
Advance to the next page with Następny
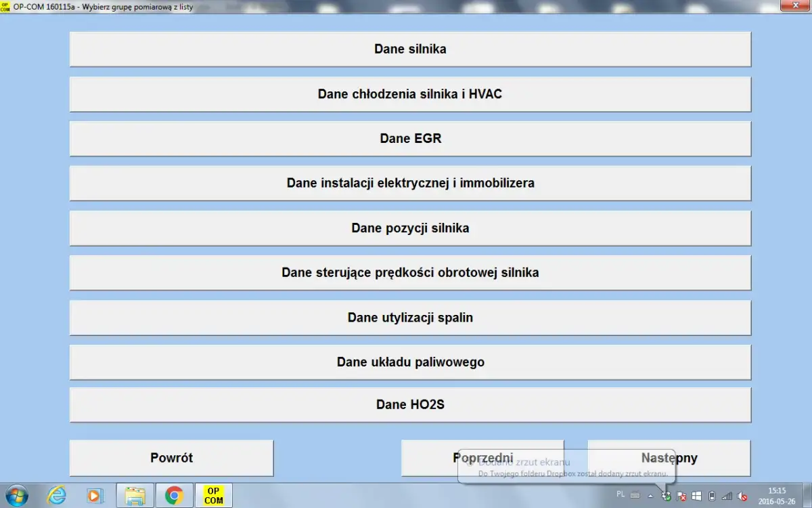(x=669, y=458)
